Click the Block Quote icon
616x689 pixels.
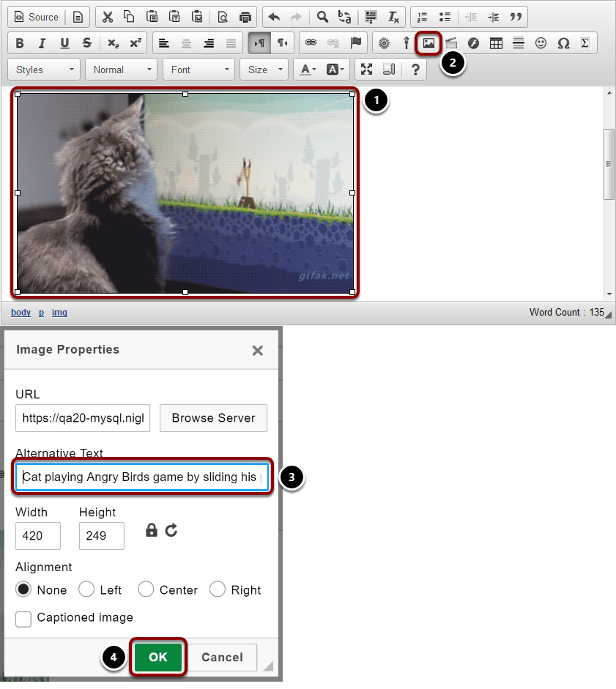pos(516,17)
